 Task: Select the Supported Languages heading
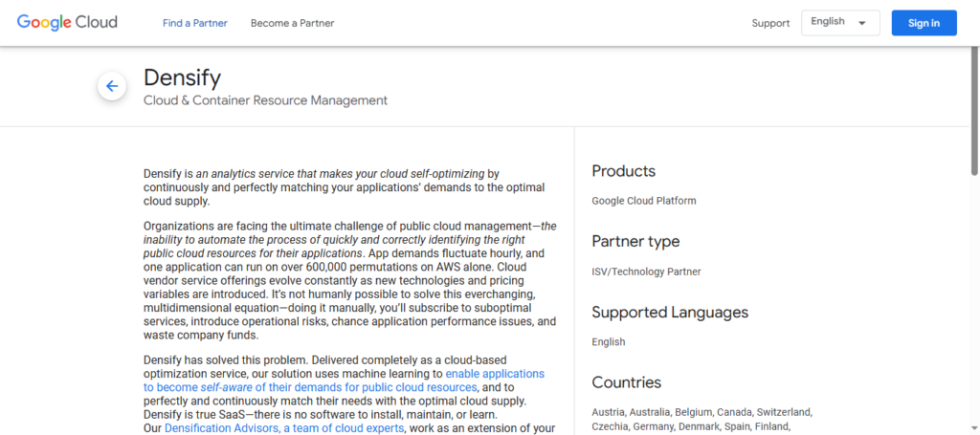(670, 312)
